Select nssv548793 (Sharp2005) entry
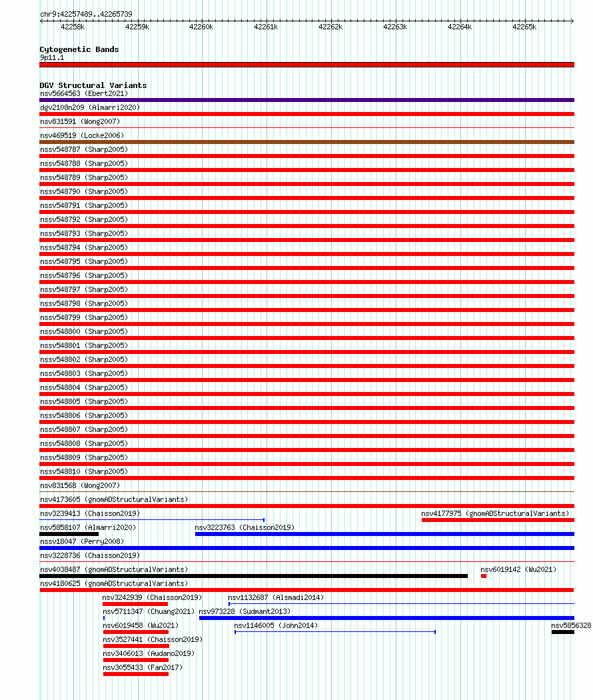 pyautogui.click(x=84, y=233)
